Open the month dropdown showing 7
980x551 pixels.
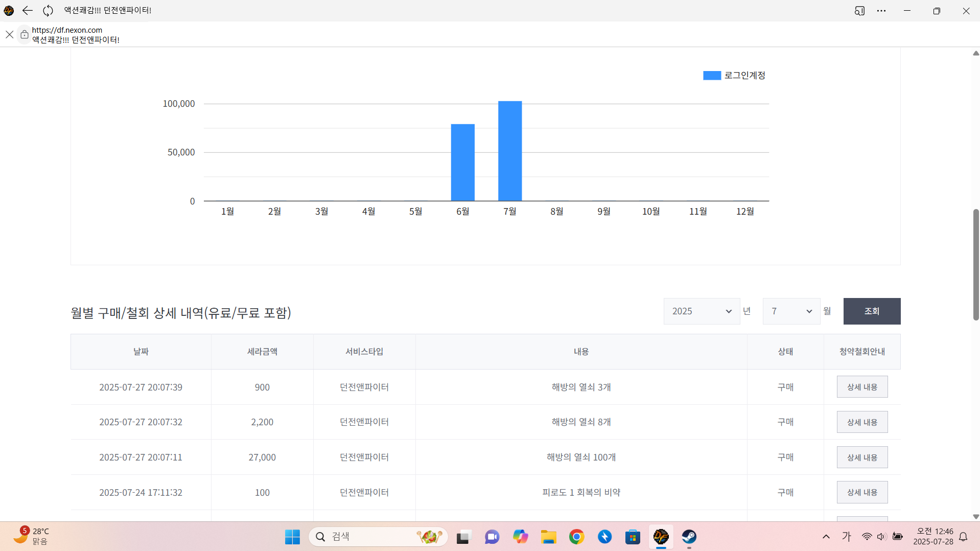[x=791, y=311]
